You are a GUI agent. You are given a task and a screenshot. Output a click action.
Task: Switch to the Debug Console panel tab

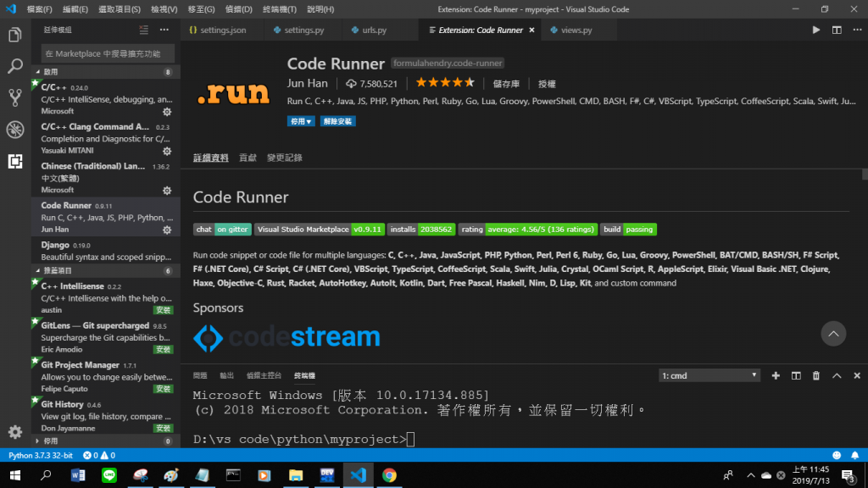264,375
